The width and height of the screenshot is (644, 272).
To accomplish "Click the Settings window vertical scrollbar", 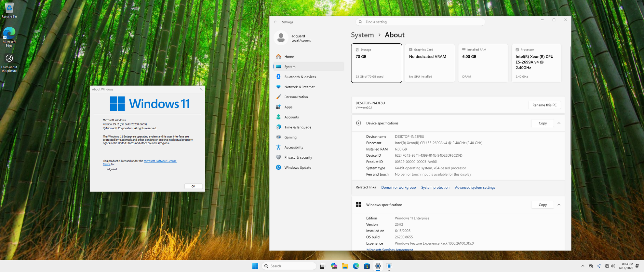I will point(570,106).
